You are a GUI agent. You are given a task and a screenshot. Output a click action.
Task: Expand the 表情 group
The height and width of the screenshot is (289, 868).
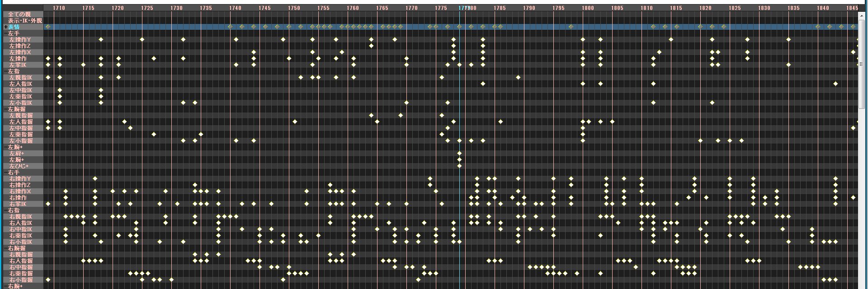[5, 27]
